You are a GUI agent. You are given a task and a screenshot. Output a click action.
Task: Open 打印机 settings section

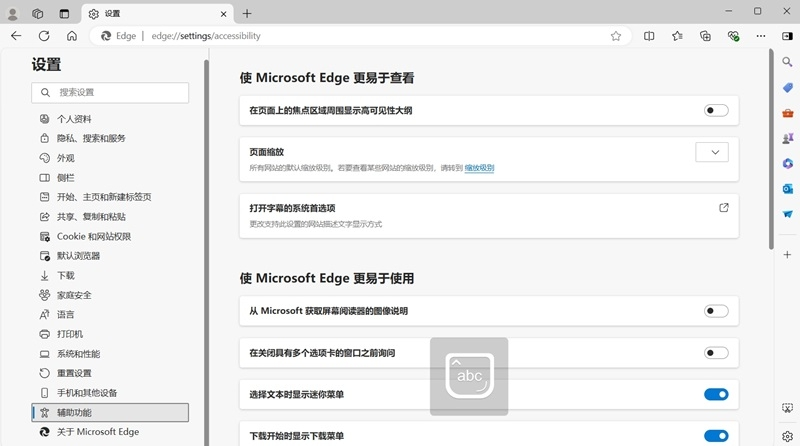point(110,334)
